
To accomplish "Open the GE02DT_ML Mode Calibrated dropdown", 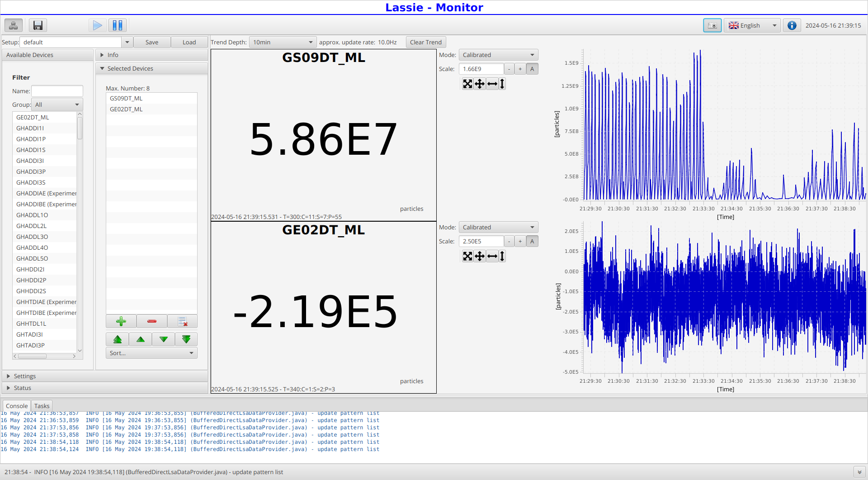I will [498, 227].
